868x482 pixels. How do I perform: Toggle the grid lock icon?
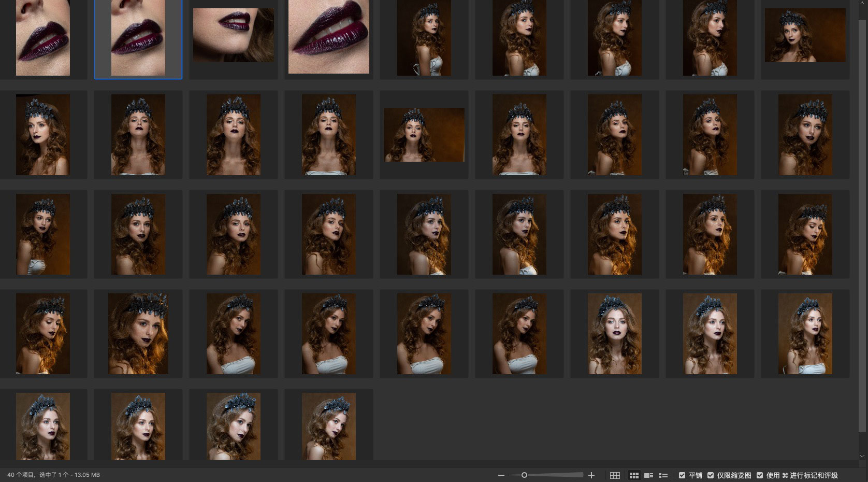click(x=615, y=475)
